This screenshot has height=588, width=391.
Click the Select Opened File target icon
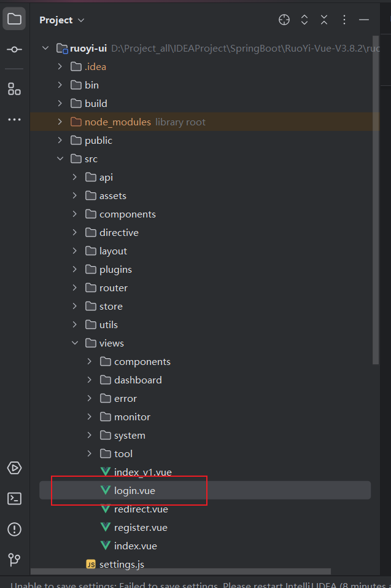284,20
